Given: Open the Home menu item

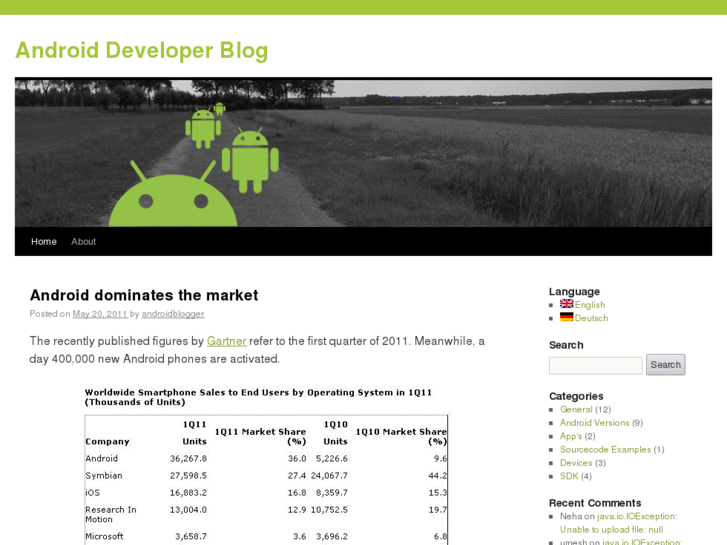Looking at the screenshot, I should (44, 242).
